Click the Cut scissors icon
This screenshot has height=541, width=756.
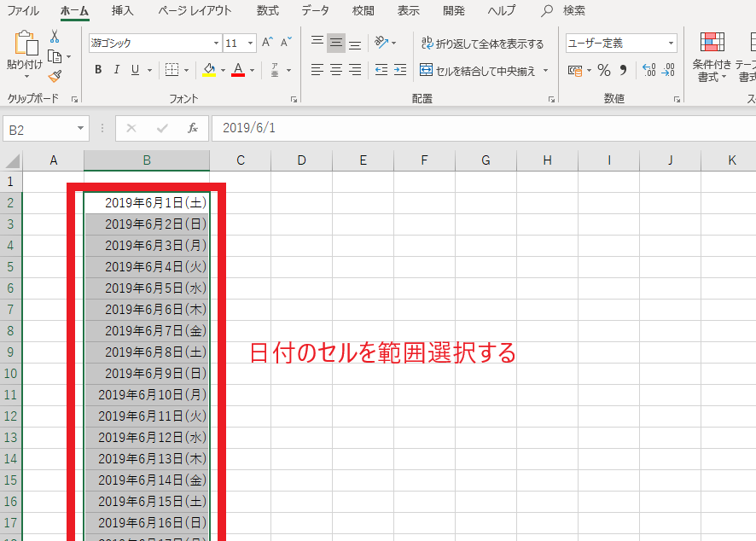[55, 37]
